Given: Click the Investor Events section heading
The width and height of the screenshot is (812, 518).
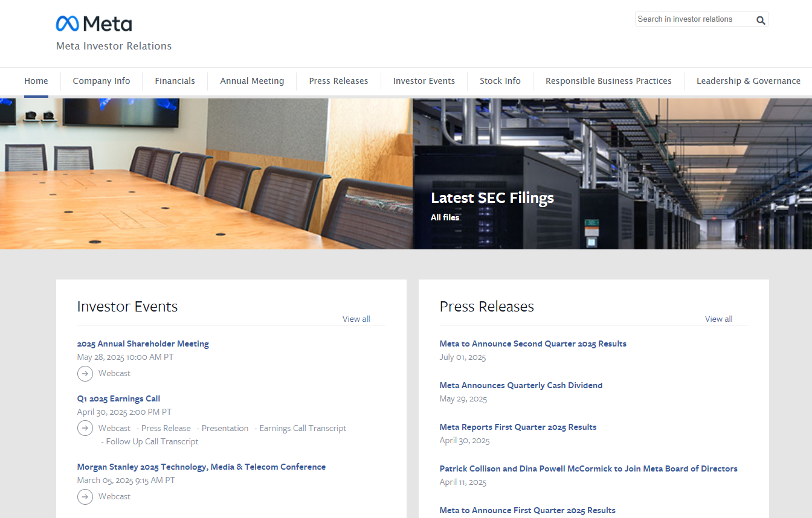Looking at the screenshot, I should coord(127,307).
